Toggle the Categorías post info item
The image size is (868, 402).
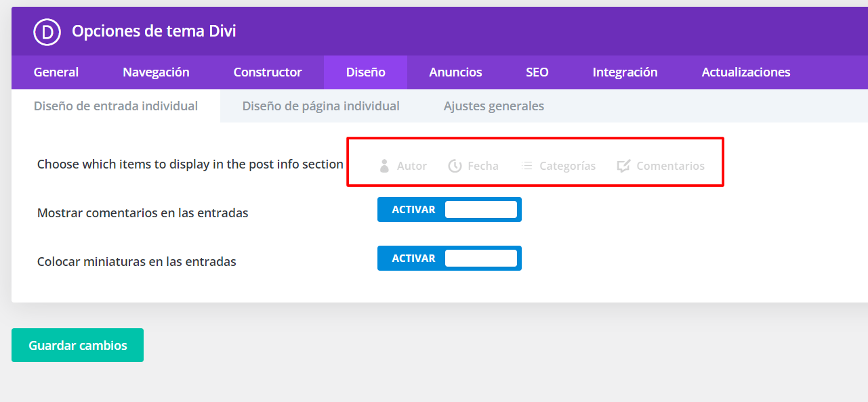(x=558, y=166)
